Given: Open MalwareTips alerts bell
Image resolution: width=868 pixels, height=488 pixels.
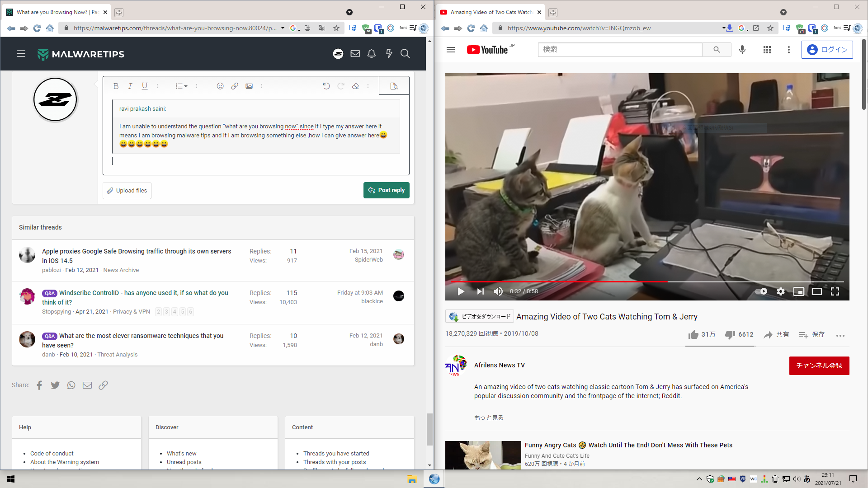Looking at the screenshot, I should [x=372, y=54].
